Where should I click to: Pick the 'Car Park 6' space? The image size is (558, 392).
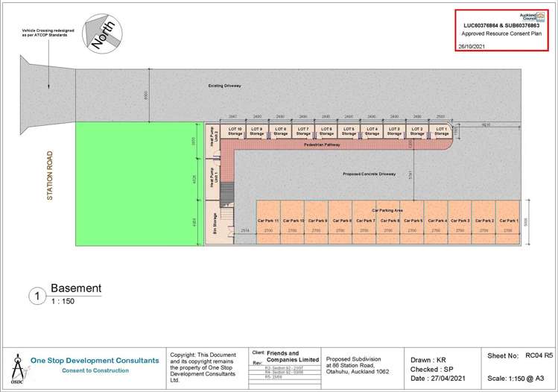(x=388, y=222)
